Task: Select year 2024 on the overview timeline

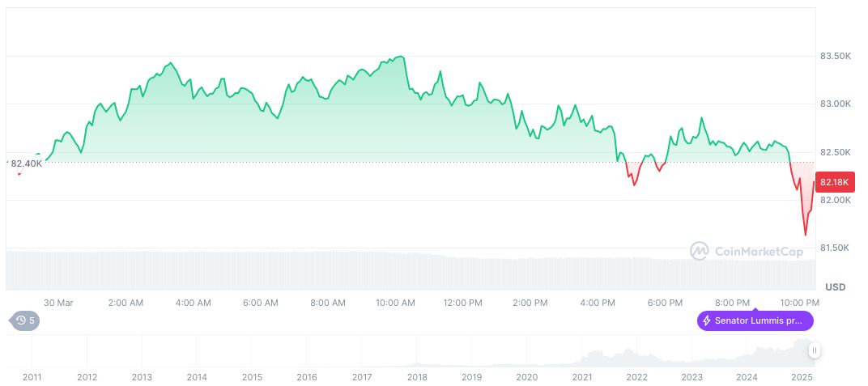Action: [747, 377]
